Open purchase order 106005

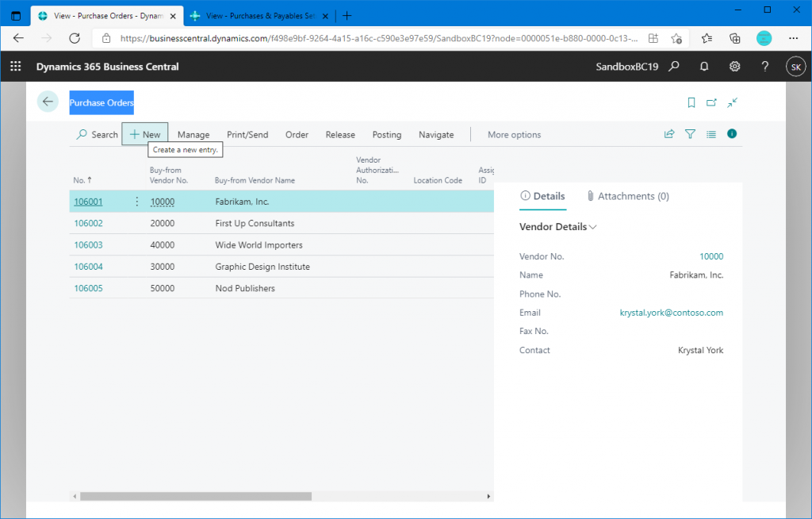88,288
